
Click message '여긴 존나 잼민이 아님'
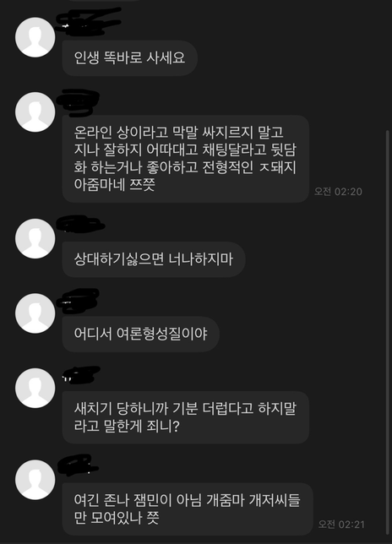click(188, 509)
